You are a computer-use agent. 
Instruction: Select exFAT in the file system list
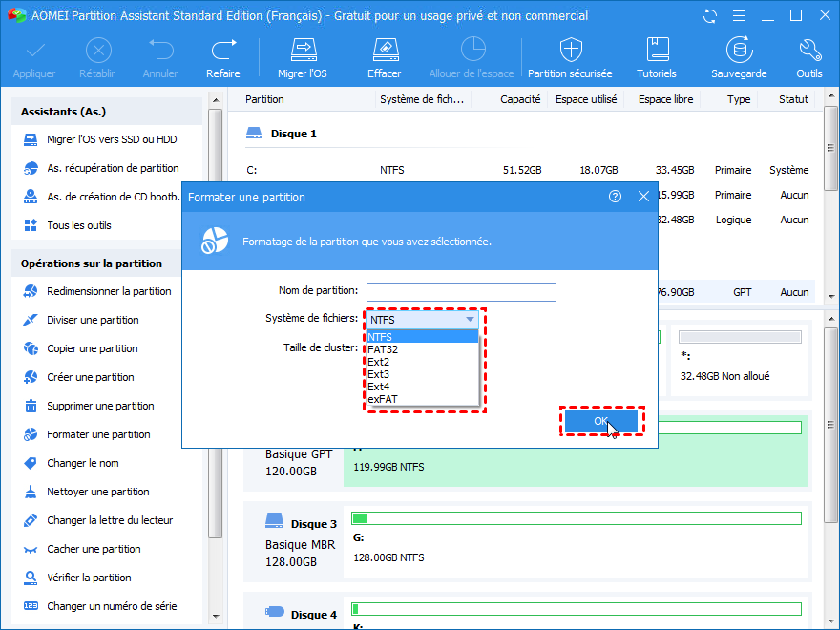pyautogui.click(x=382, y=399)
